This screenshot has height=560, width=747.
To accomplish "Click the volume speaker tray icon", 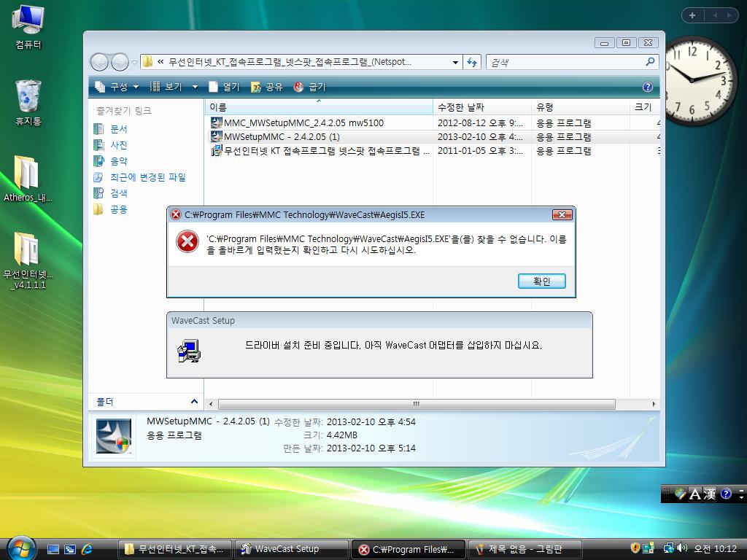I will click(x=682, y=548).
